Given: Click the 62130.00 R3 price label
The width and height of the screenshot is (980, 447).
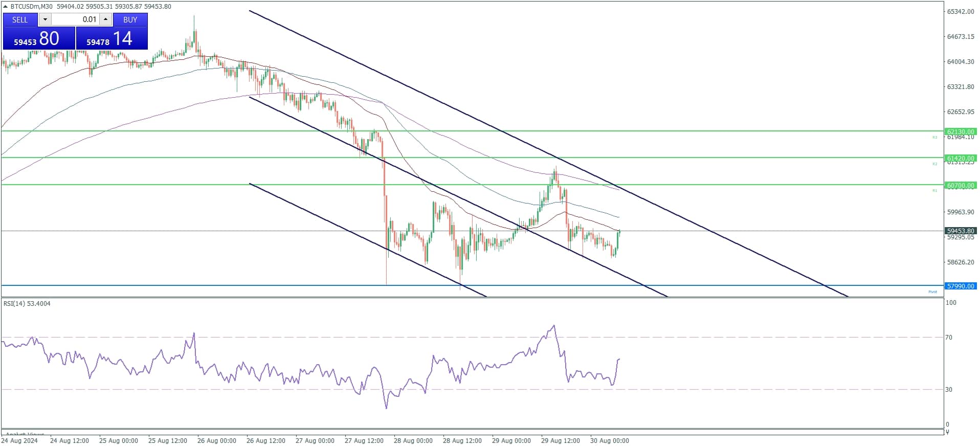Looking at the screenshot, I should pos(960,131).
